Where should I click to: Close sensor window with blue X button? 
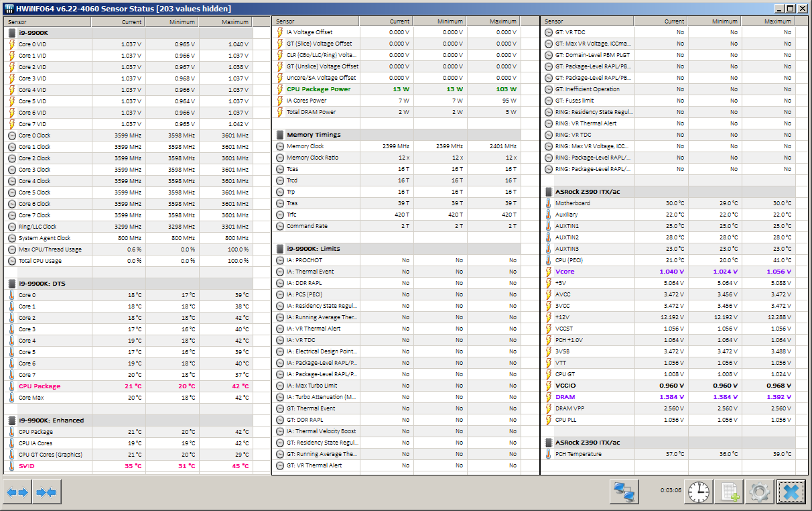[791, 492]
